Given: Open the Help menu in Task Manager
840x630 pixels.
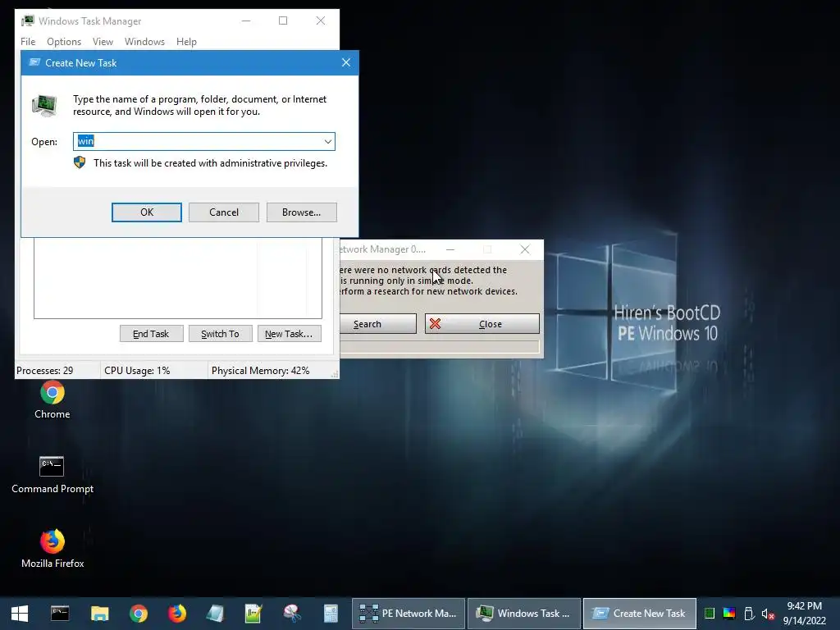Looking at the screenshot, I should coord(186,42).
